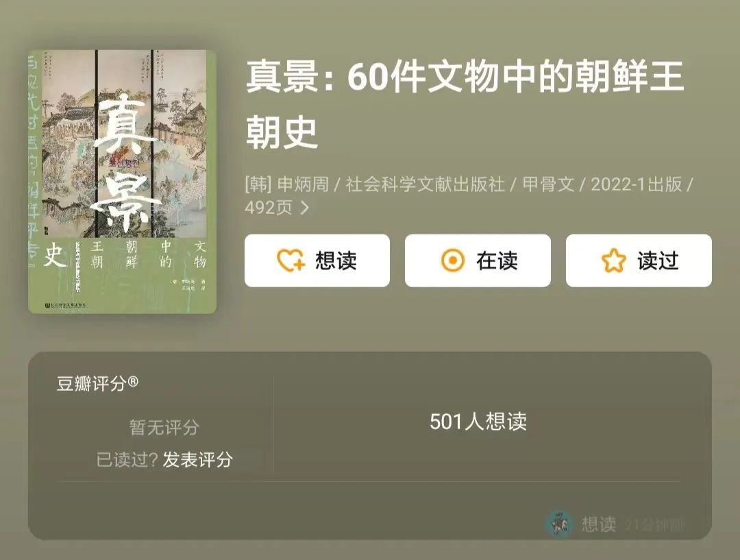Tap the book title 真景: 60件文物中的朝鲜王朝史

click(x=465, y=104)
